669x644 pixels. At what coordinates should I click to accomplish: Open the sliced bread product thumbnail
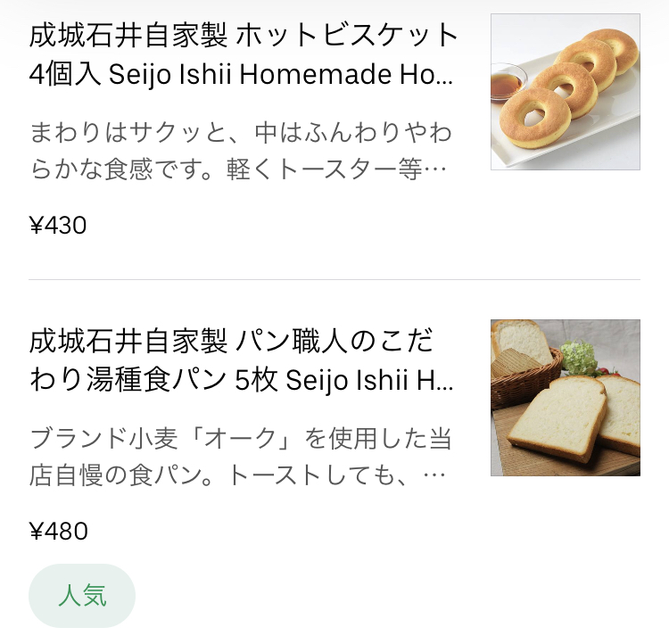coord(566,398)
